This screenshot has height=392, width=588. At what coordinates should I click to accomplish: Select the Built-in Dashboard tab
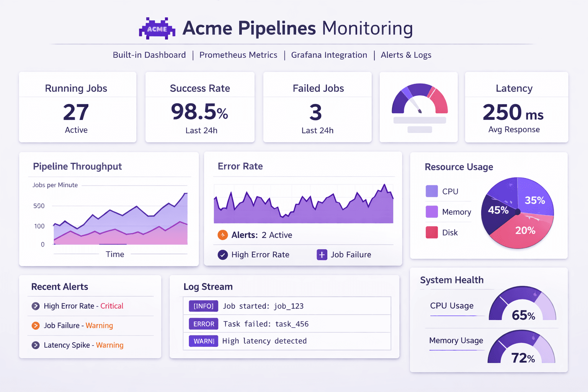coord(149,55)
